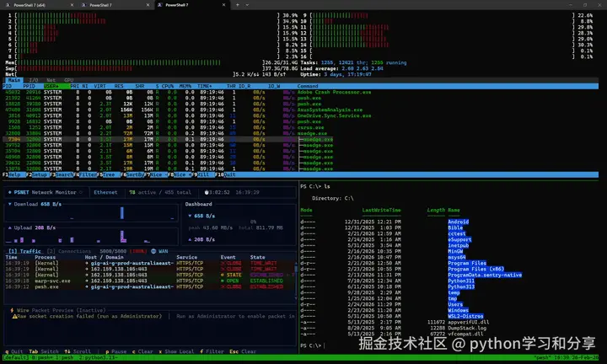Image resolution: width=607 pixels, height=364 pixels.
Task: Click the Dashboard 658 B/s download arrow
Action: 190,216
